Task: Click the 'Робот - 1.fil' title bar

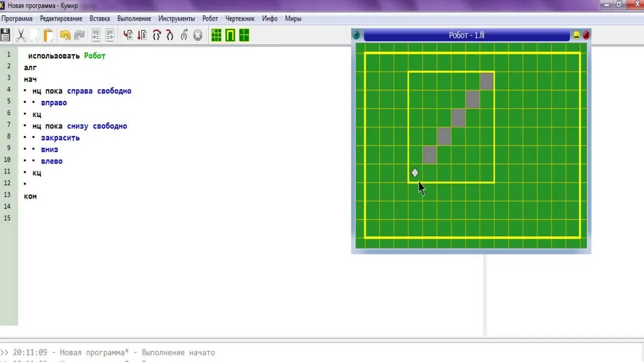Action: click(466, 35)
